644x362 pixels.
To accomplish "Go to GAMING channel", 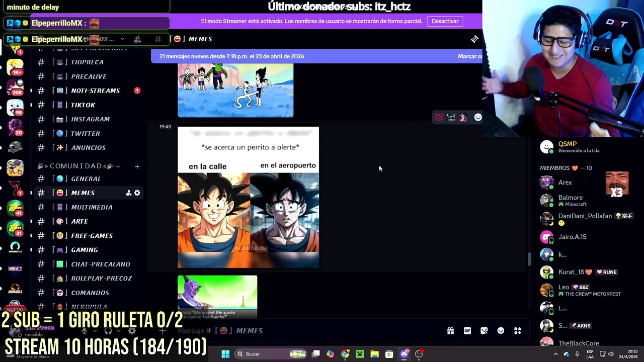I will pos(89,250).
